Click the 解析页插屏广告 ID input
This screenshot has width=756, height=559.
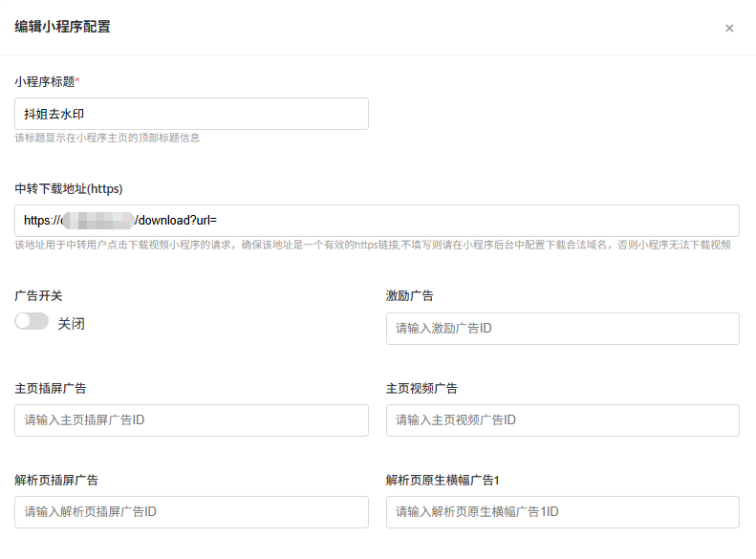(191, 512)
